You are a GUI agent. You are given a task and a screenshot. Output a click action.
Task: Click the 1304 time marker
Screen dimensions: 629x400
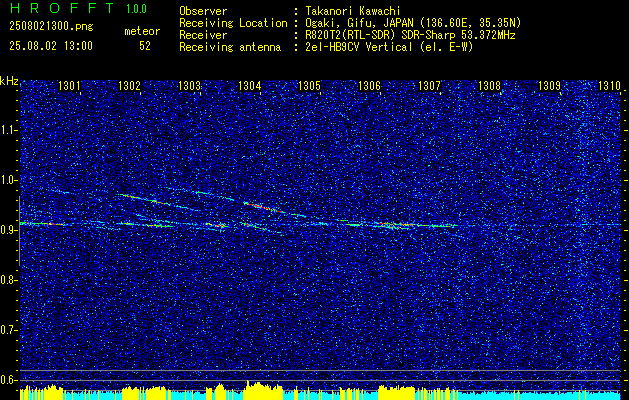250,85
